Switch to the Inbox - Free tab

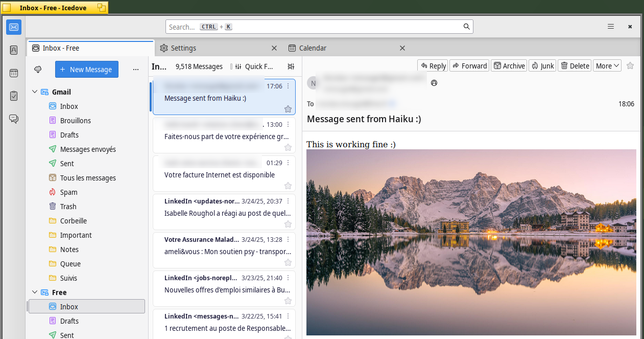click(91, 48)
